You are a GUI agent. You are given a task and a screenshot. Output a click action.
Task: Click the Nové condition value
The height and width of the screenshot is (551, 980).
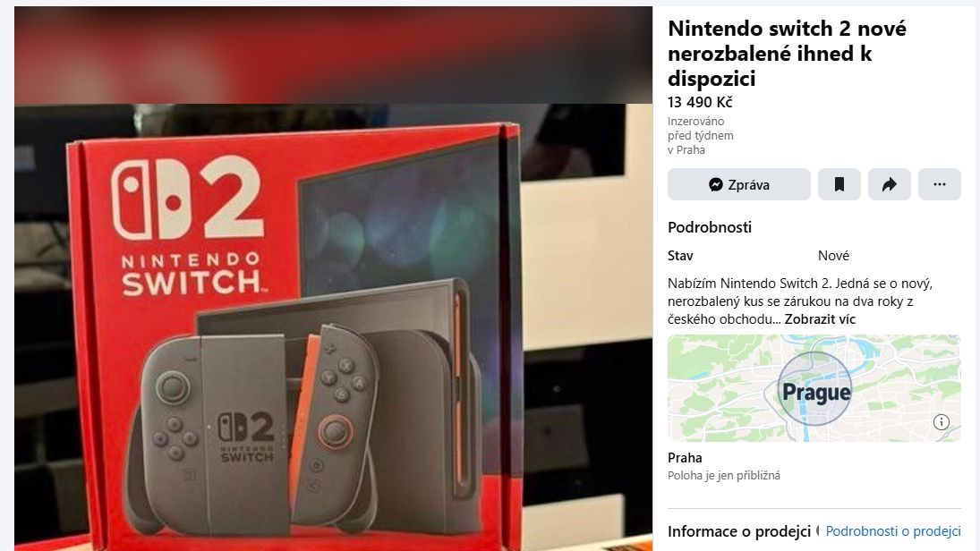833,256
